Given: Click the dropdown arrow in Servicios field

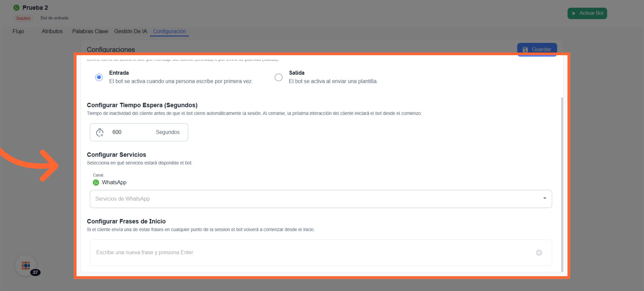Looking at the screenshot, I should (544, 198).
